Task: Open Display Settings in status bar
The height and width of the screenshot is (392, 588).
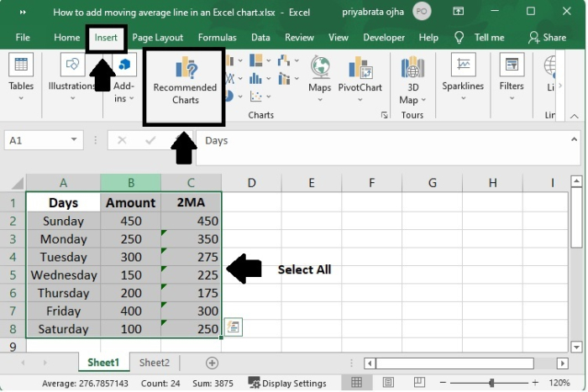Action: point(287,383)
